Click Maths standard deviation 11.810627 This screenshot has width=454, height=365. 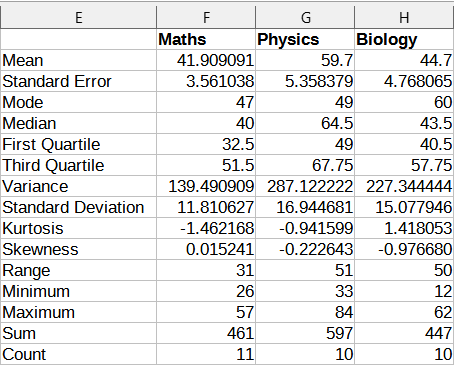206,207
